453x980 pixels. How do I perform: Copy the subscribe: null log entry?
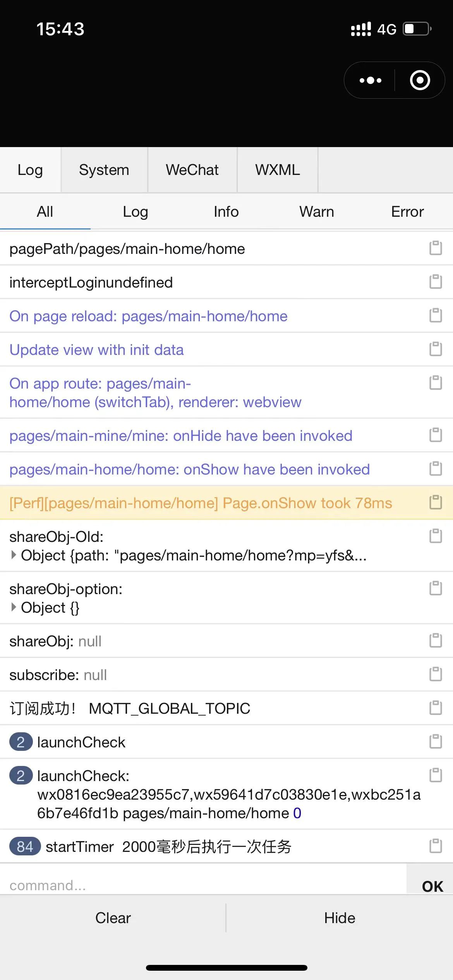tap(436, 674)
